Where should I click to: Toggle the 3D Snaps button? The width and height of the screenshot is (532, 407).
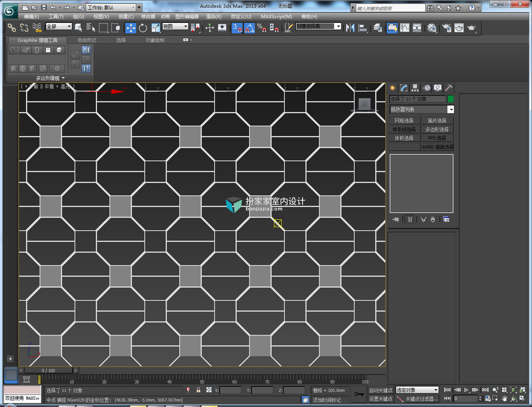(x=237, y=28)
